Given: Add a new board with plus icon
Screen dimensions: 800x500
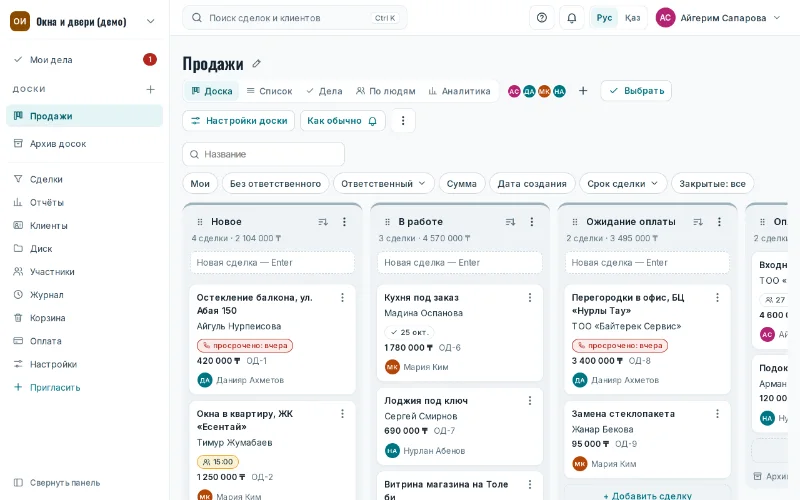Looking at the screenshot, I should (x=150, y=89).
